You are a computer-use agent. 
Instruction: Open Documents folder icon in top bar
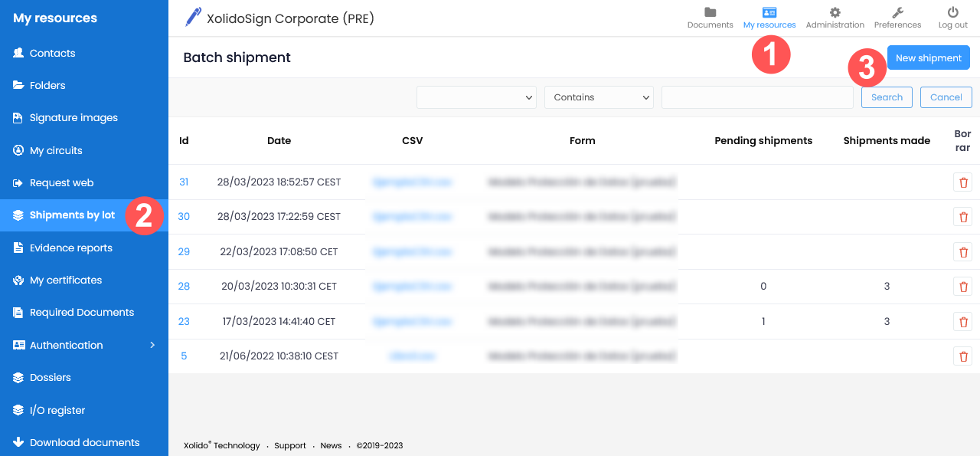pos(710,12)
